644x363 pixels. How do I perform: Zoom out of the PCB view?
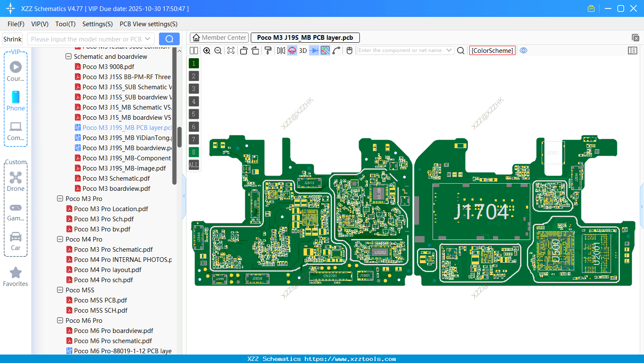tap(217, 50)
